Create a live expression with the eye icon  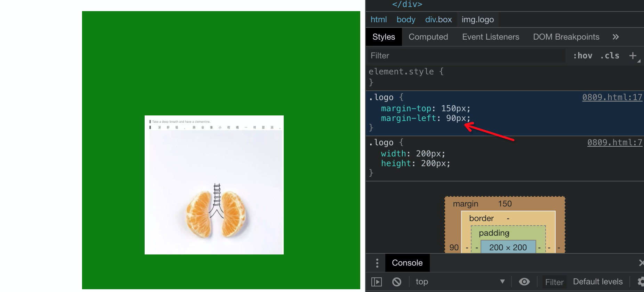524,282
